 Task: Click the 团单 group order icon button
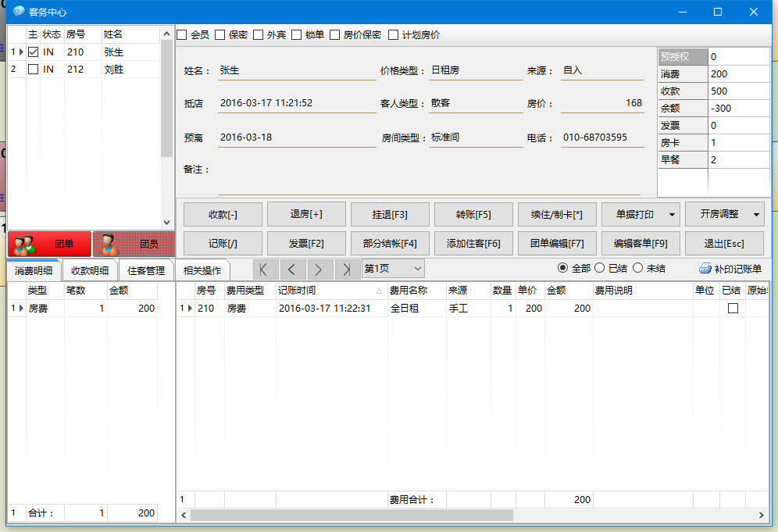pyautogui.click(x=27, y=244)
